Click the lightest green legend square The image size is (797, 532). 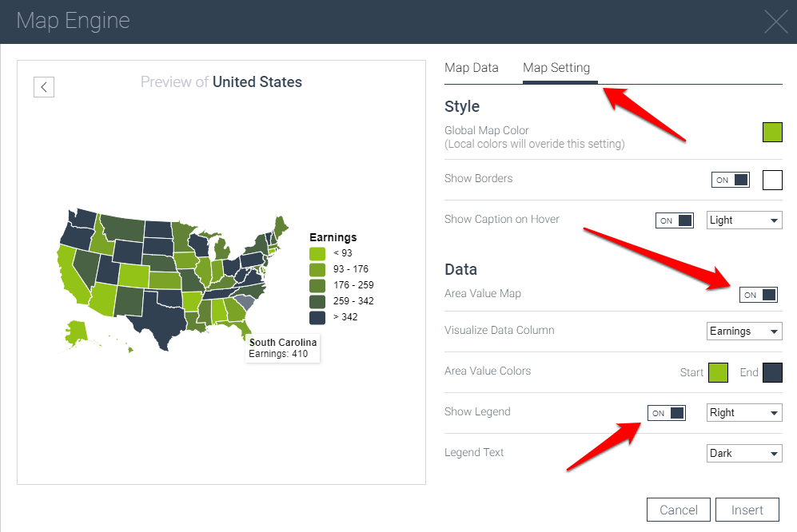[317, 253]
